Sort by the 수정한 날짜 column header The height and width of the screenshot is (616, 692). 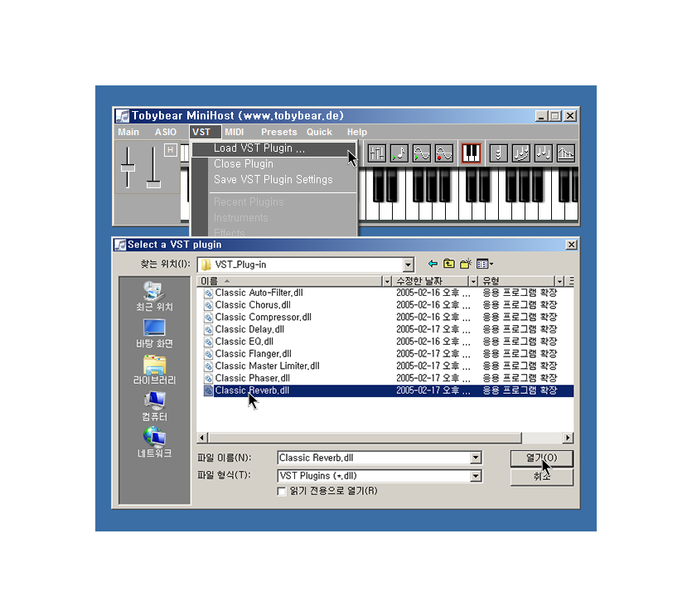pyautogui.click(x=431, y=281)
